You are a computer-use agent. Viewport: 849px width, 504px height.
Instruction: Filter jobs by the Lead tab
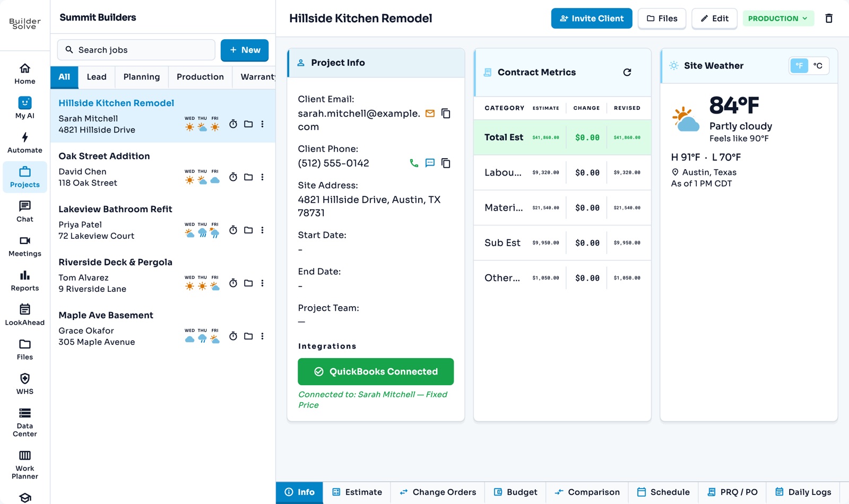pos(97,77)
